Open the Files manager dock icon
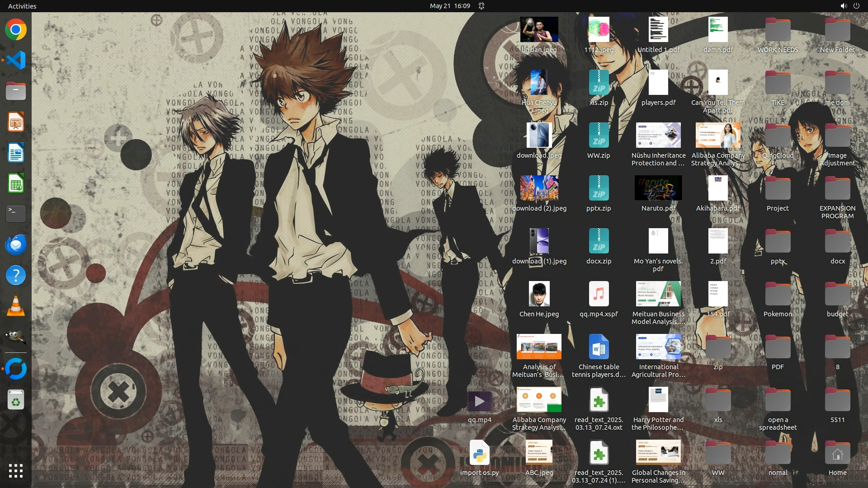Screen dimensions: 868x488 [16, 91]
